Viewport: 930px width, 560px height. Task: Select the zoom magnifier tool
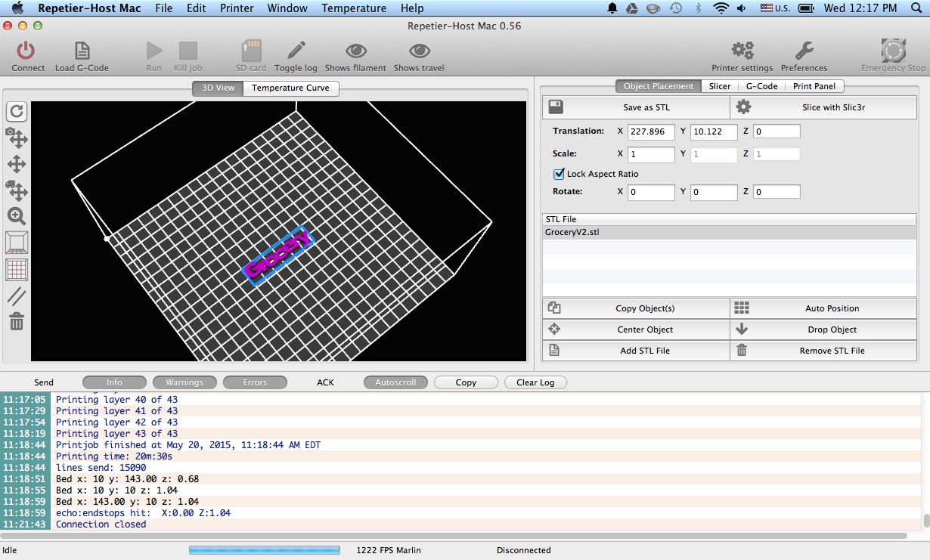click(x=17, y=216)
